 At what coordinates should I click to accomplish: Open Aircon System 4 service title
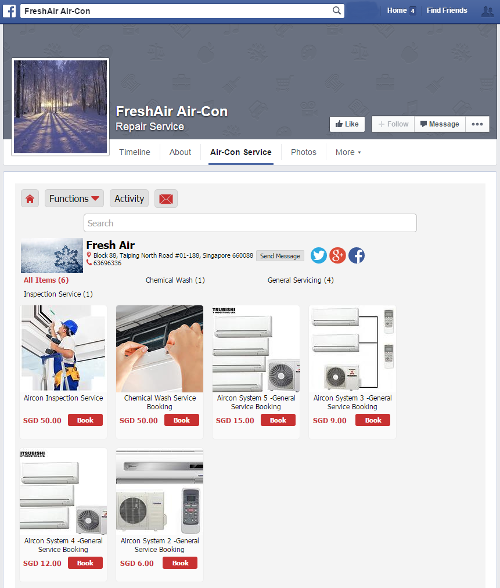(x=63, y=545)
